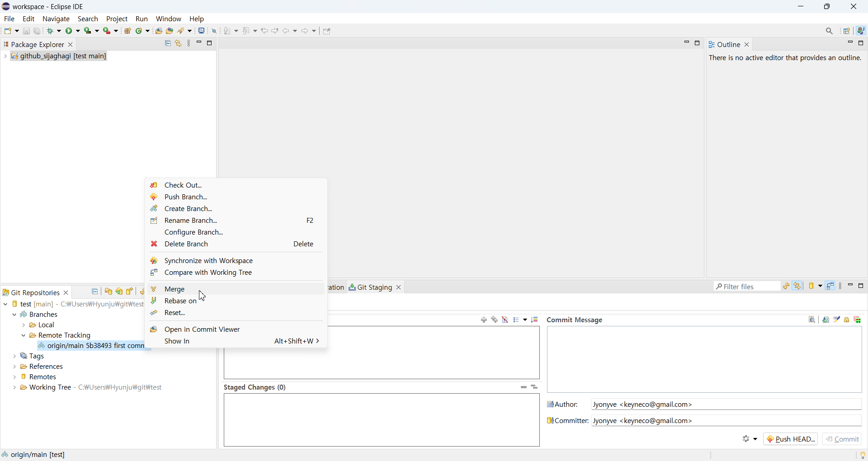Toggle Skip All Breakpoints
The width and height of the screenshot is (868, 461).
pyautogui.click(x=215, y=31)
